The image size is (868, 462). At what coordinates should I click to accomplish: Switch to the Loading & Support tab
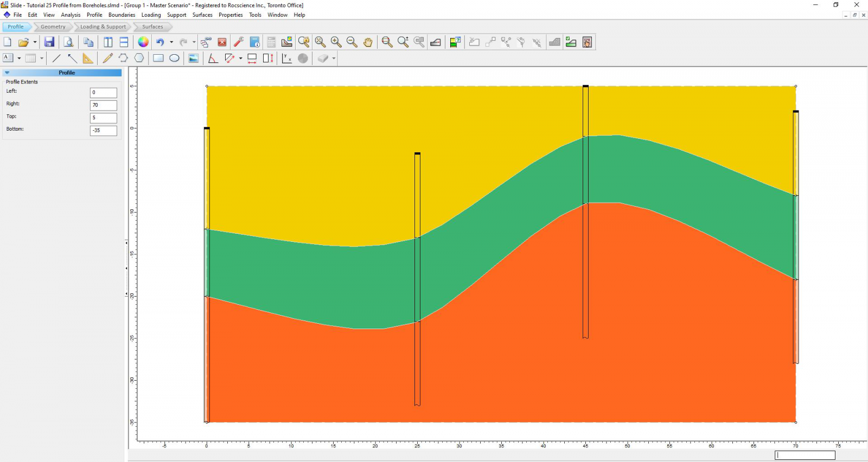coord(103,27)
